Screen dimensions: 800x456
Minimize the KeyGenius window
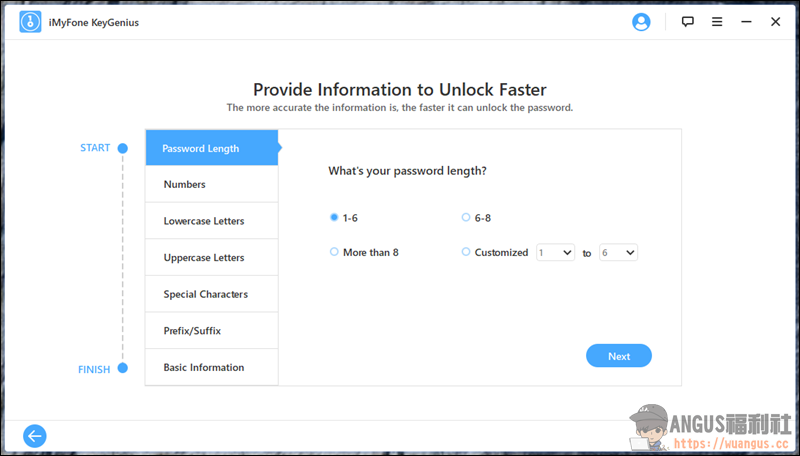pyautogui.click(x=746, y=22)
